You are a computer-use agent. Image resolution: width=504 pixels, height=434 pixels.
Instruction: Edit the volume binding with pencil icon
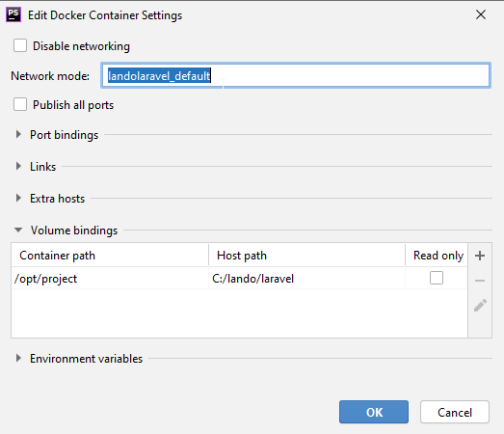coord(480,306)
